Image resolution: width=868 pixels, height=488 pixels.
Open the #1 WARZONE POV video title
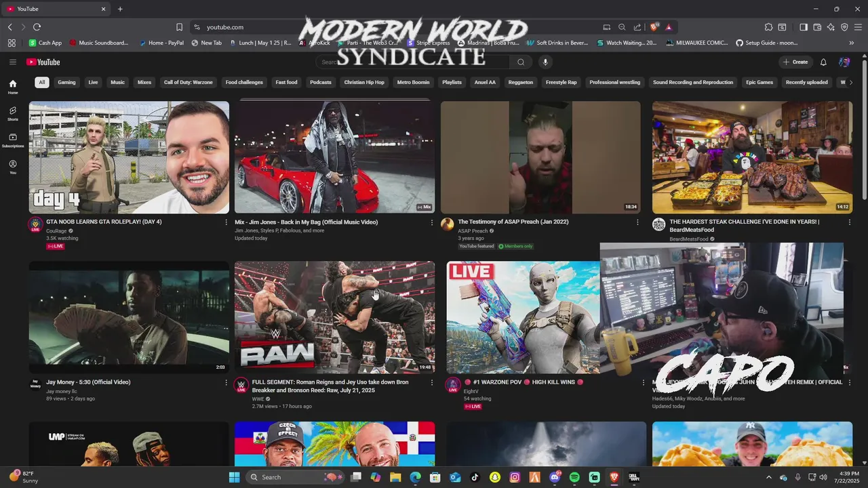(x=523, y=382)
